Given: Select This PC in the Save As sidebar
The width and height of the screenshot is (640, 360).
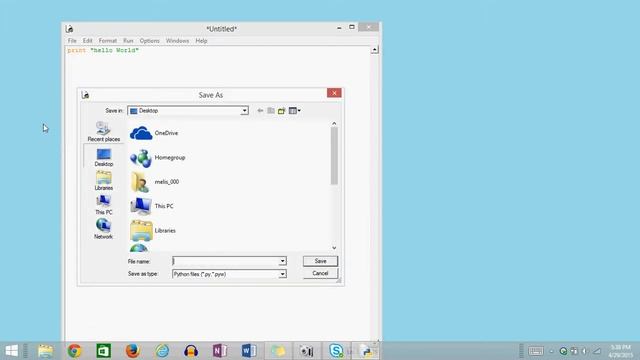Looking at the screenshot, I should coord(104,205).
